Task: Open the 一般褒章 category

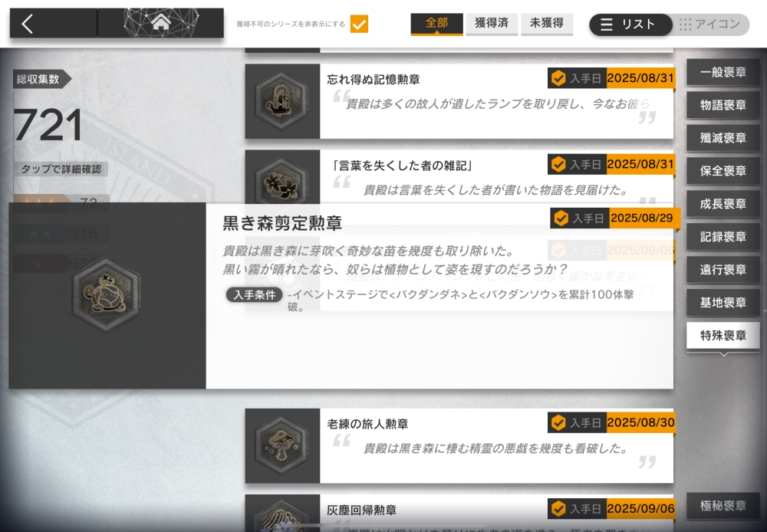Action: coord(723,72)
